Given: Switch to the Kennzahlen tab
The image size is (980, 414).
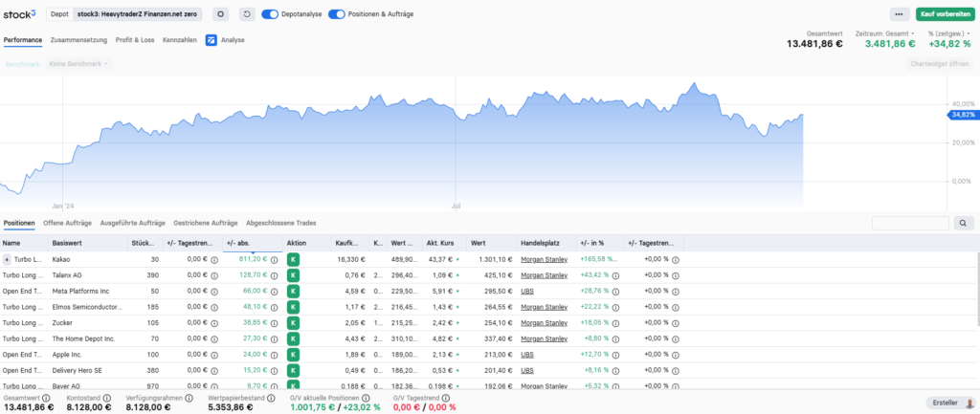Looking at the screenshot, I should pos(179,40).
